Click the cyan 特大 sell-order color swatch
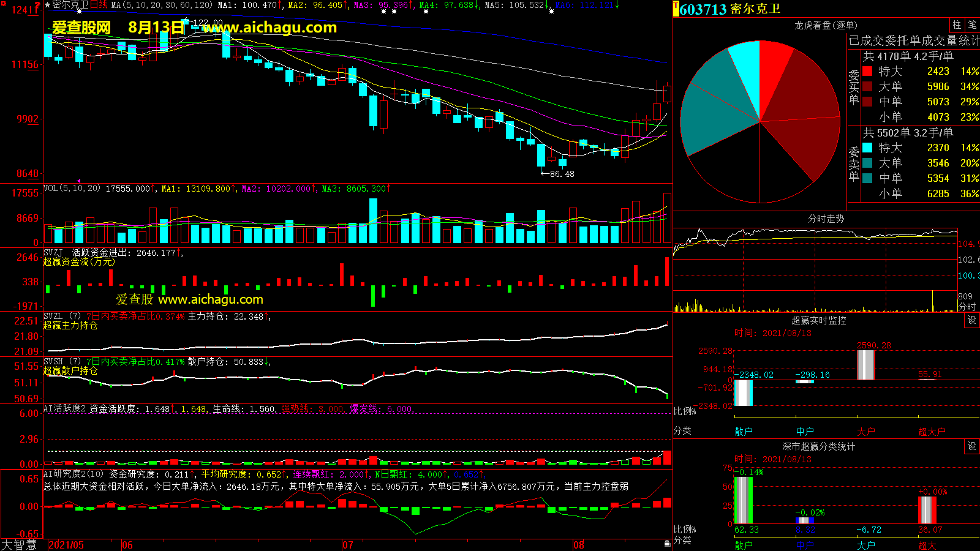Image resolution: width=980 pixels, height=551 pixels. (x=867, y=148)
